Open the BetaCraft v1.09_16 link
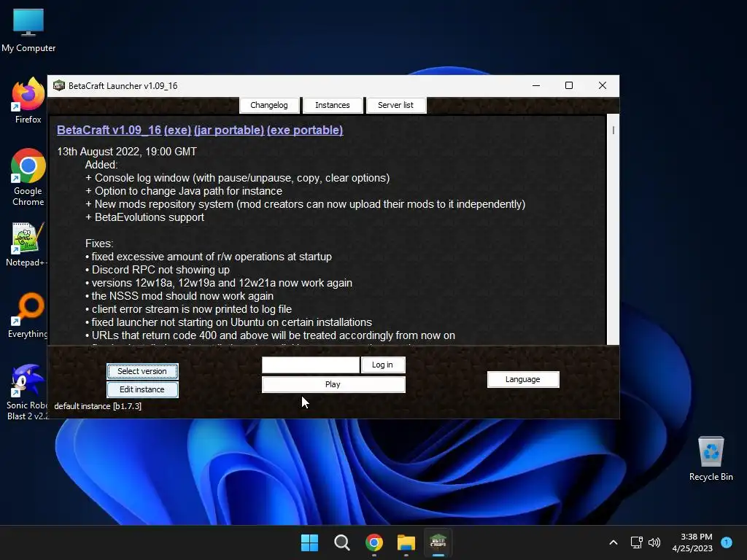This screenshot has height=560, width=747. (109, 130)
